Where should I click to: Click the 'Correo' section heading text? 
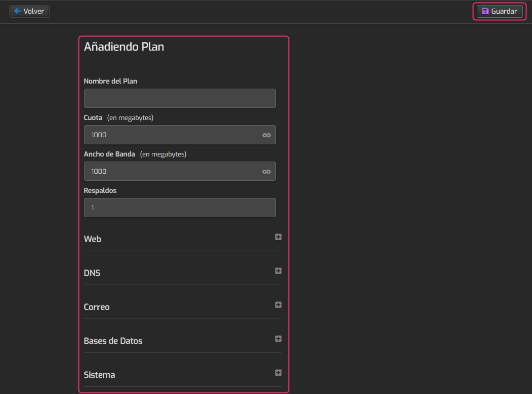point(97,307)
